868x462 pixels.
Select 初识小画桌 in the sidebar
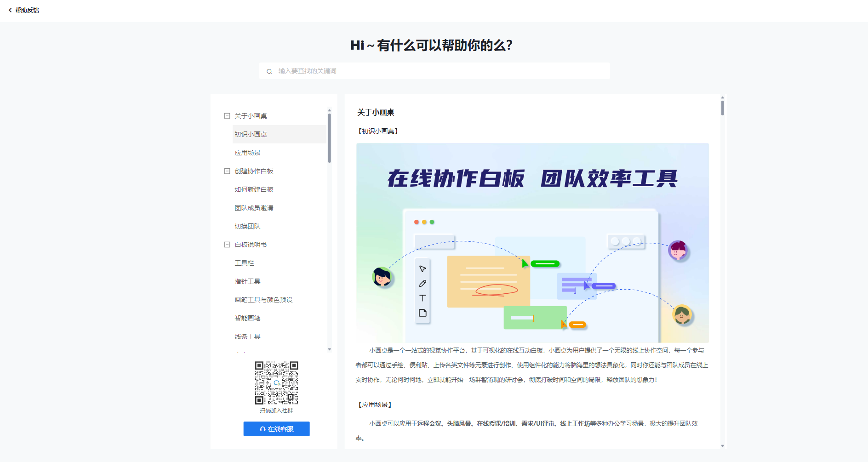pyautogui.click(x=251, y=134)
